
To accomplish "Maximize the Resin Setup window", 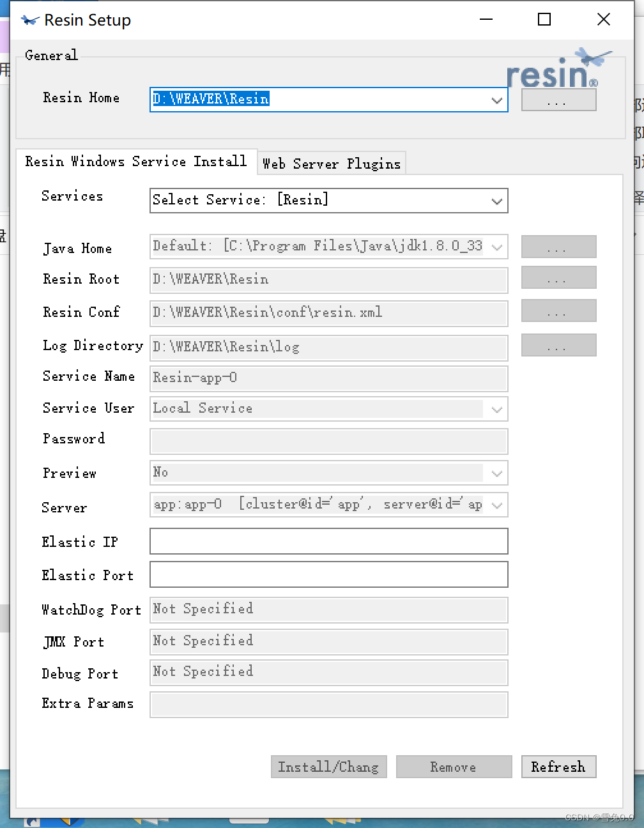I will 544,19.
